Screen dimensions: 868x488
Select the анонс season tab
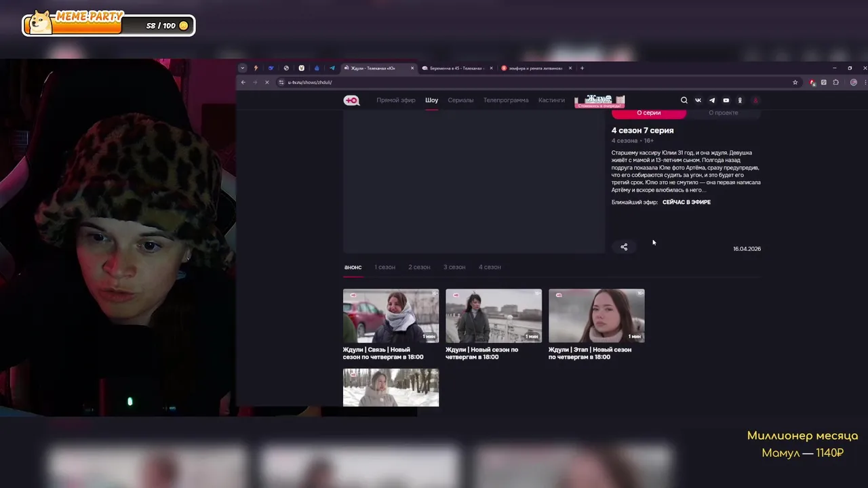pyautogui.click(x=353, y=267)
